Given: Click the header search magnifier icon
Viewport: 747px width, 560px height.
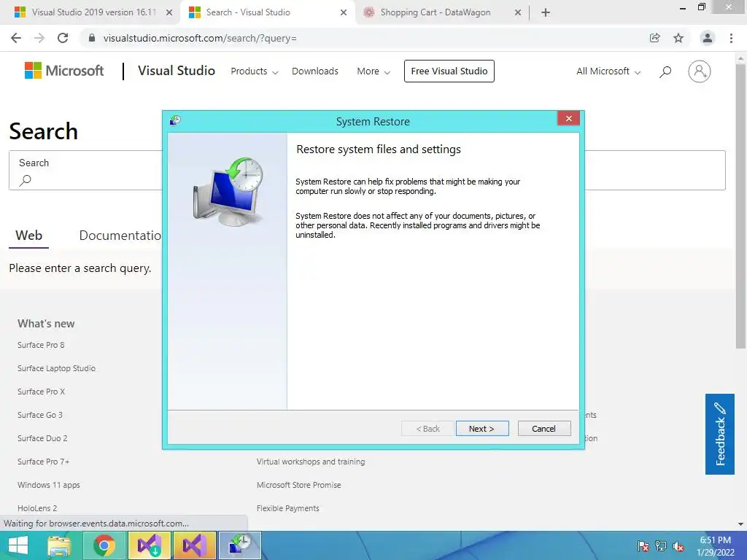Looking at the screenshot, I should click(x=665, y=71).
